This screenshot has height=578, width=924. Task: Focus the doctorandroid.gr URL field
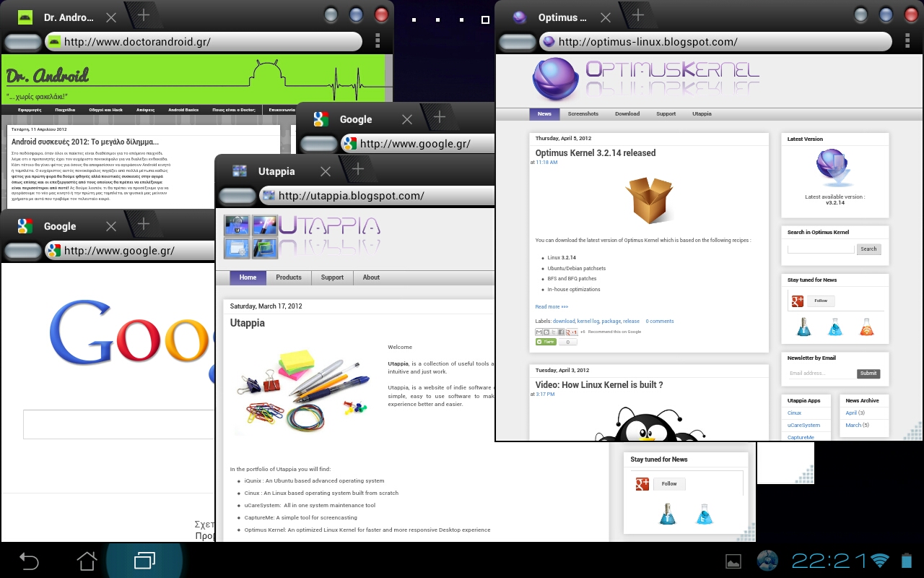(x=203, y=41)
